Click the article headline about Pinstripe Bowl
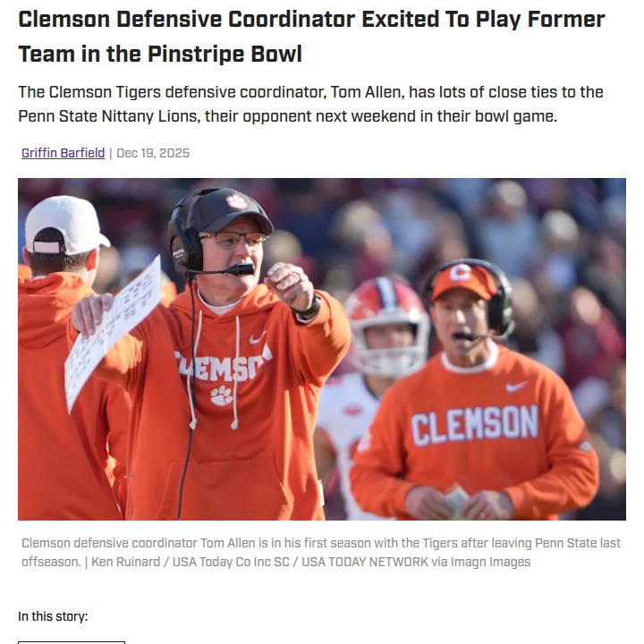644x644 pixels. pos(311,36)
